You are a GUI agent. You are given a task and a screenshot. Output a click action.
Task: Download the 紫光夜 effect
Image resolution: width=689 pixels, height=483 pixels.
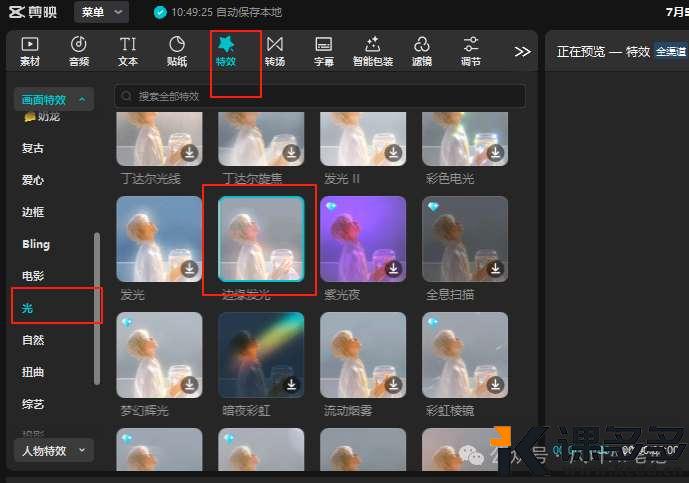tap(394, 269)
